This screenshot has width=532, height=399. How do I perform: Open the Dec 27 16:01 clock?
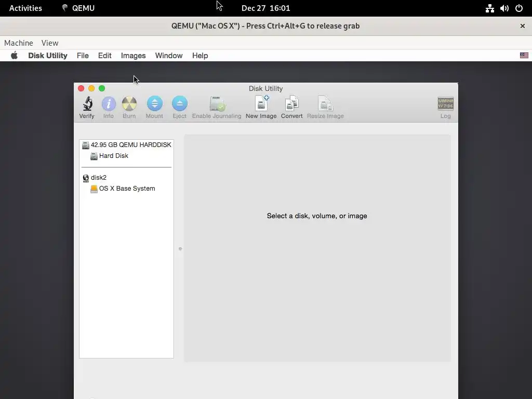click(265, 8)
